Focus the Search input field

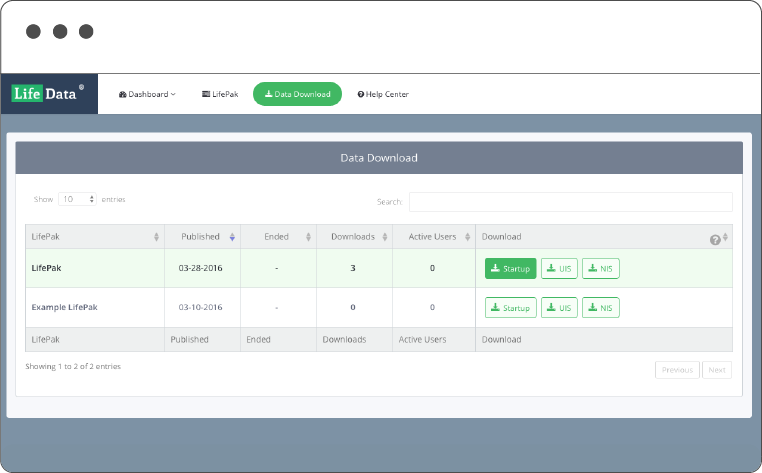[571, 202]
